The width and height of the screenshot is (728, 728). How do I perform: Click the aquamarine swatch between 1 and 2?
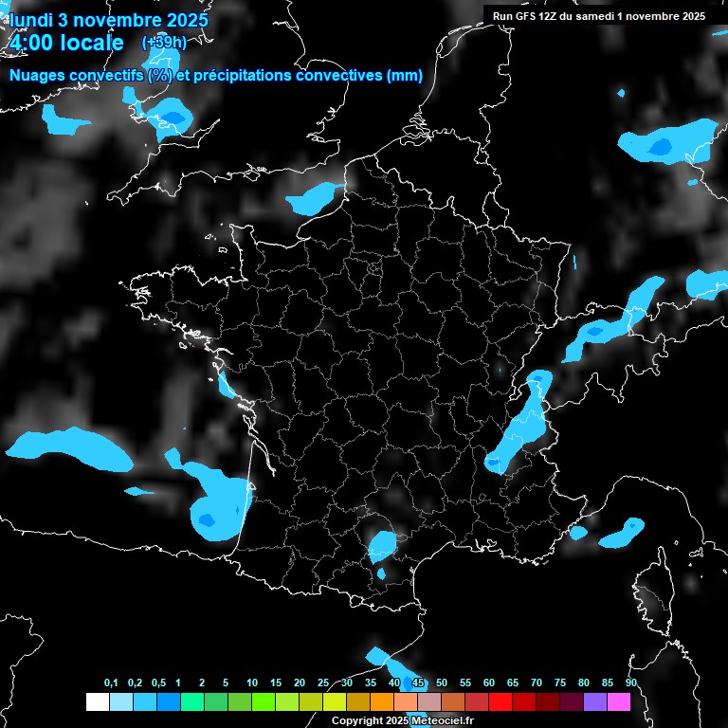tap(192, 701)
